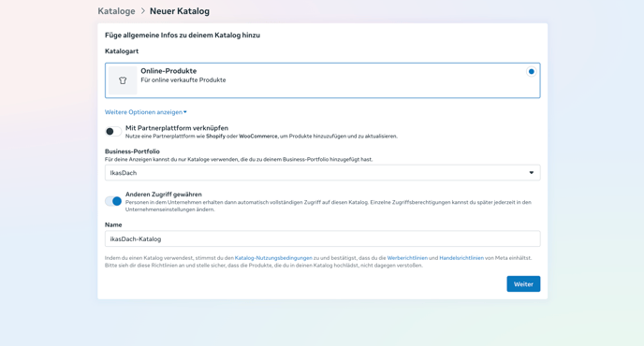Open the Katalog-Nutzungsbedingungen link

[273, 258]
